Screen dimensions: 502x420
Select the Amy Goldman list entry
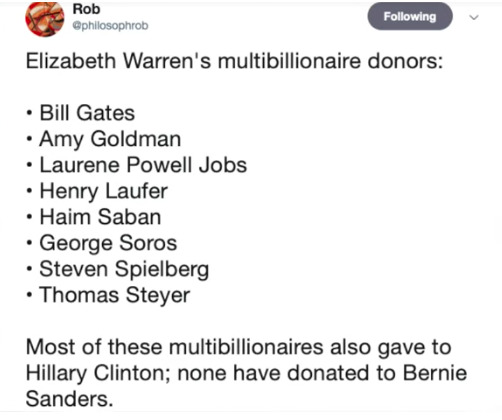click(110, 139)
